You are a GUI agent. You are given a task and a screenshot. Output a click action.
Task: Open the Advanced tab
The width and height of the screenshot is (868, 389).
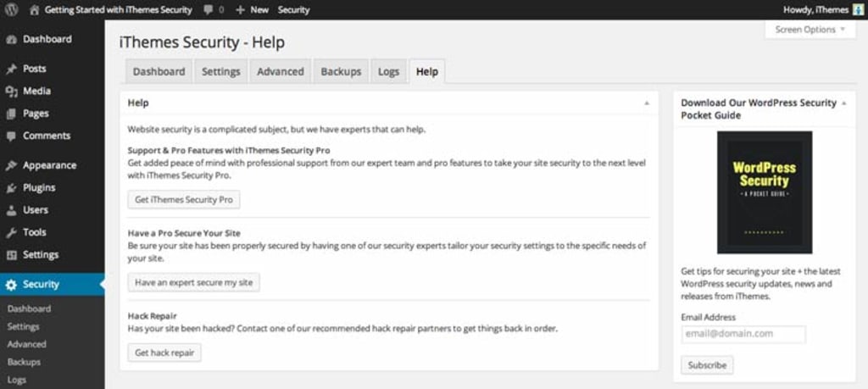pyautogui.click(x=280, y=71)
